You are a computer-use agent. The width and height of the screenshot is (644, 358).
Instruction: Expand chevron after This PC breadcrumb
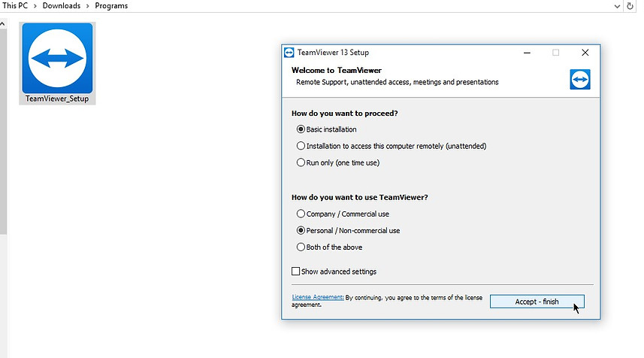(35, 6)
